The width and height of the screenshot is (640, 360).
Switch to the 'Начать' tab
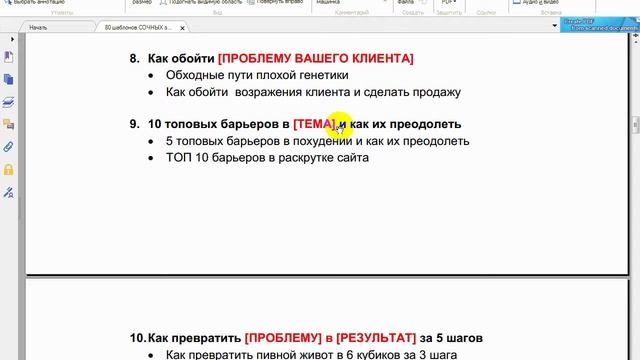(x=38, y=27)
